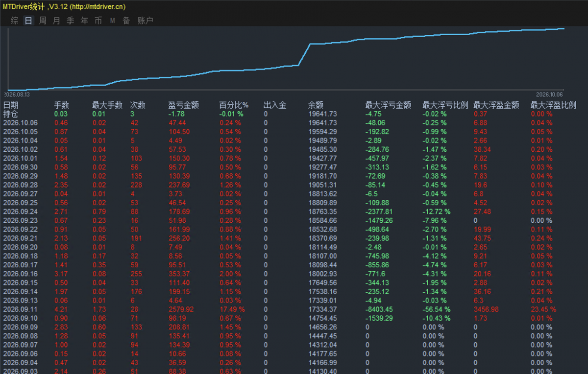Viewport: 588px width, 374px height.
Task: Click the balance value 17334.37
Action: (322, 309)
